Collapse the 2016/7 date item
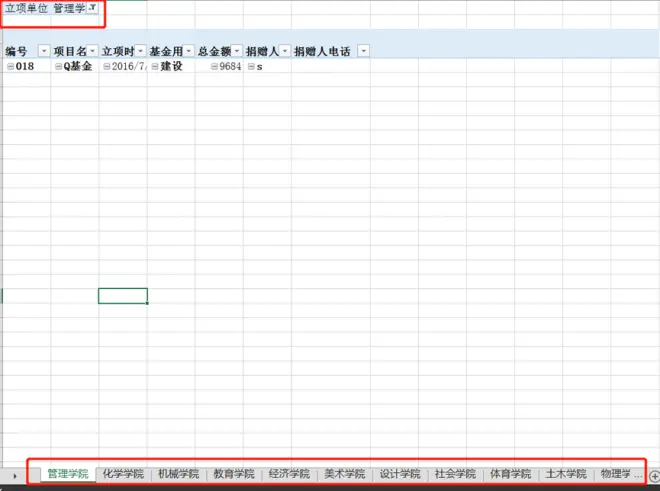 (x=106, y=67)
